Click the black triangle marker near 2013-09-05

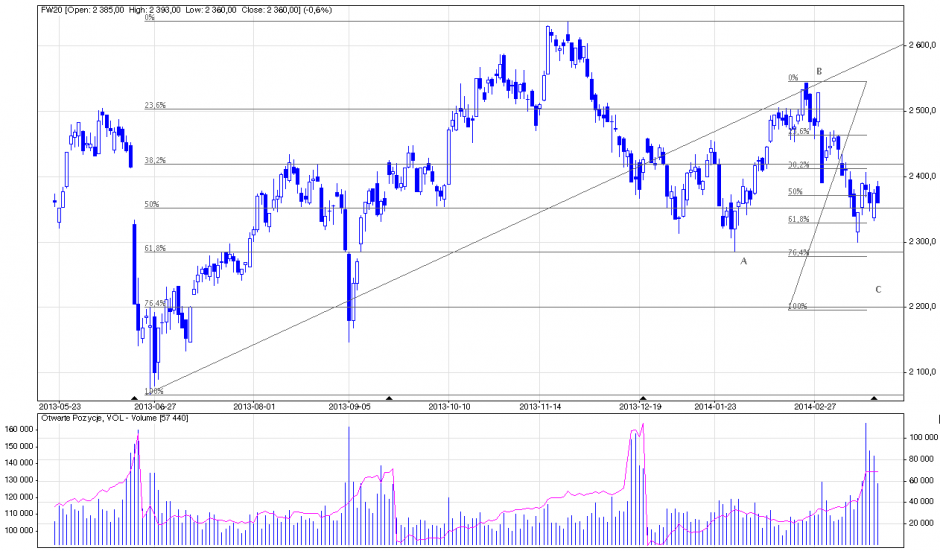click(389, 398)
